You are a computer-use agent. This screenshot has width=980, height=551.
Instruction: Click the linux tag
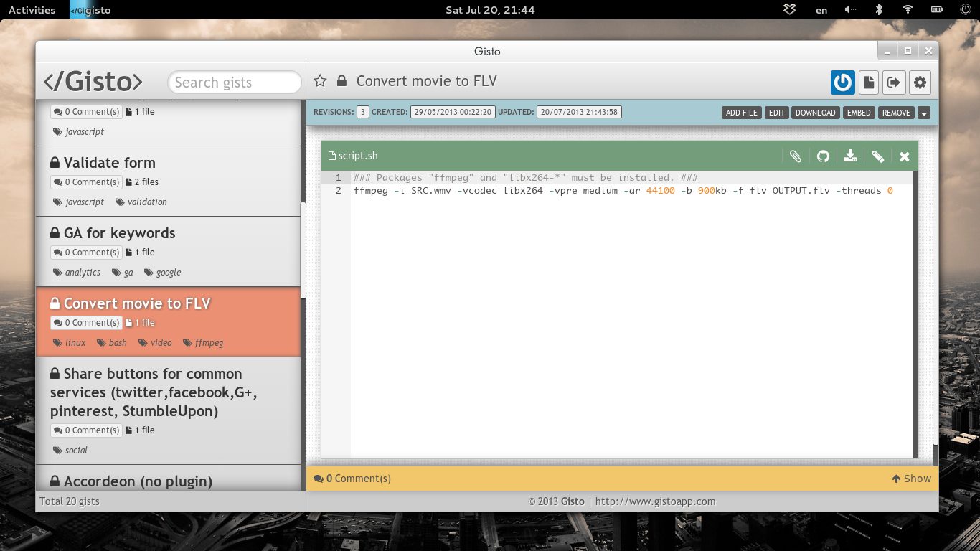point(70,343)
